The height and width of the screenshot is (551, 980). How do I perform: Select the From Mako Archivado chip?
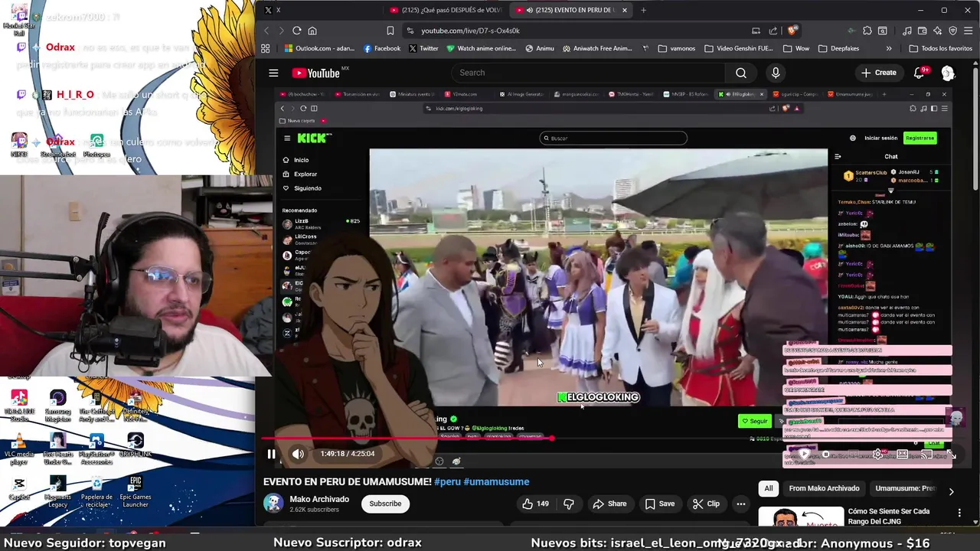[x=824, y=488]
